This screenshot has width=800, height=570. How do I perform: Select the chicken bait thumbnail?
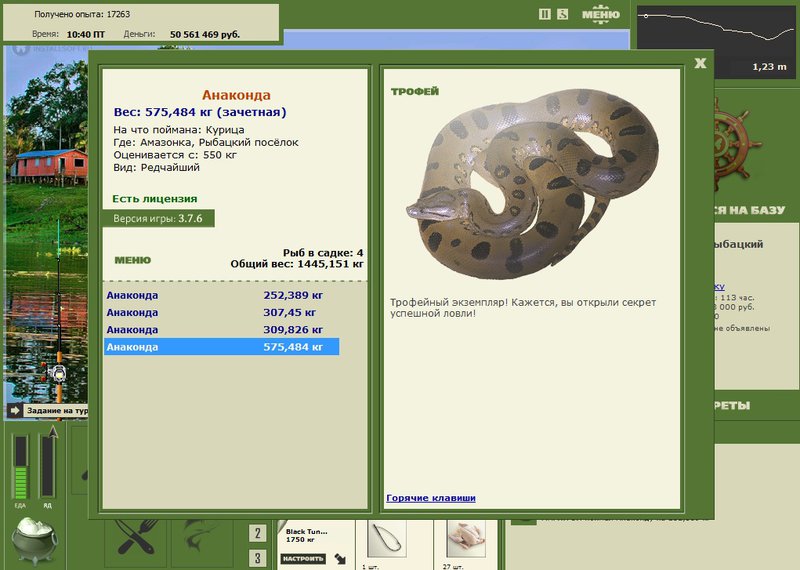point(466,539)
